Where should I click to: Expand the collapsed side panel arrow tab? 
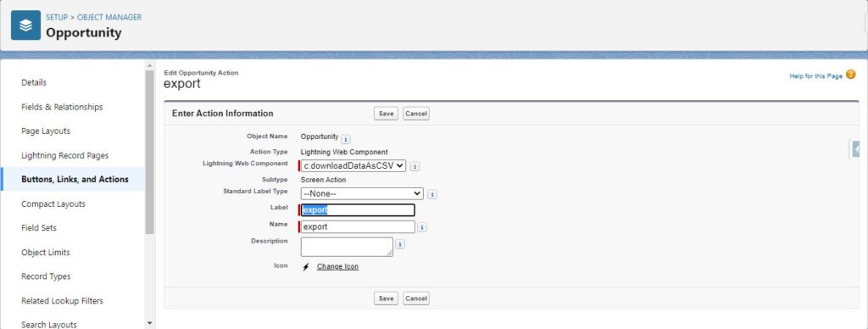(854, 149)
